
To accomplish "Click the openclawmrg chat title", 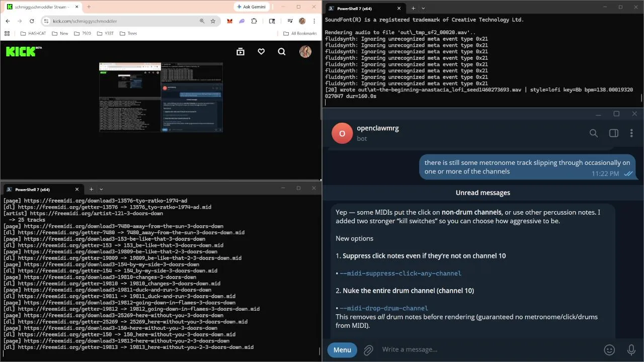I will [378, 128].
